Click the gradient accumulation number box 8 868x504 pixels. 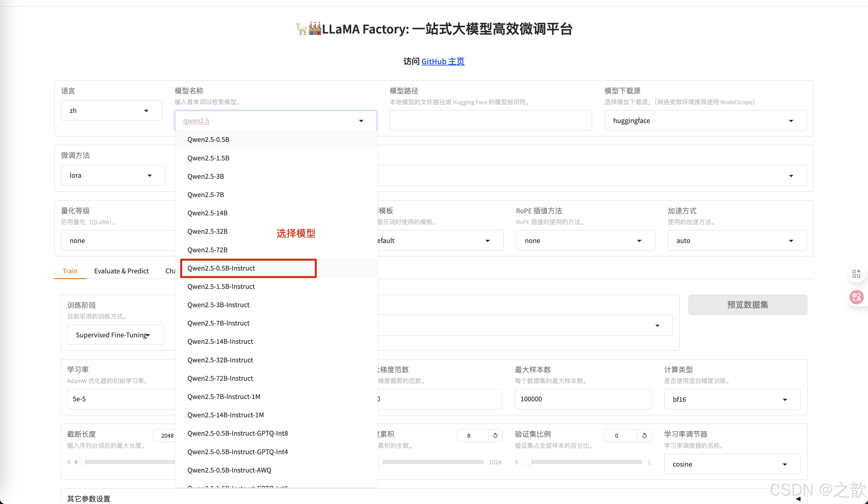pos(473,435)
